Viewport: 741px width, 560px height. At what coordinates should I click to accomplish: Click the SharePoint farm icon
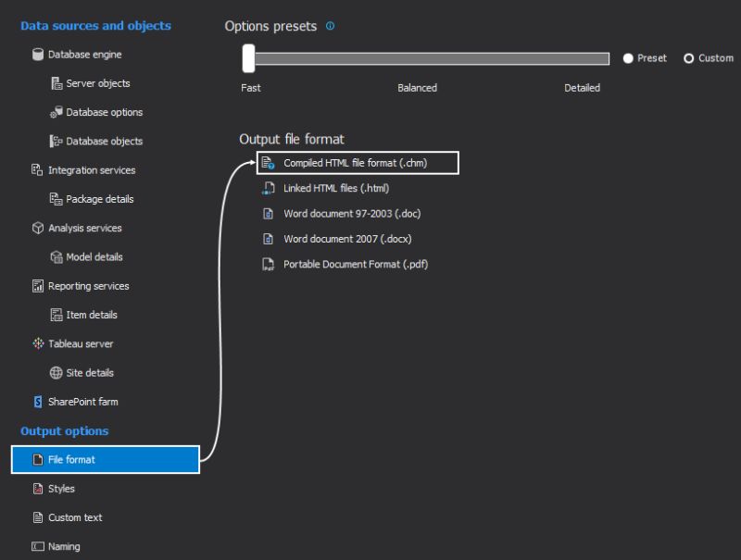click(x=35, y=402)
